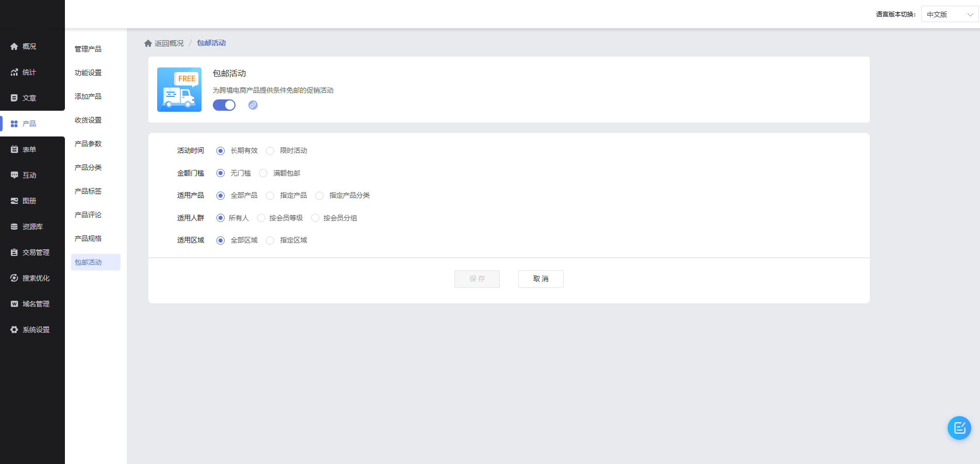Select 全部区域 radio option
980x464 pixels.
coord(221,240)
